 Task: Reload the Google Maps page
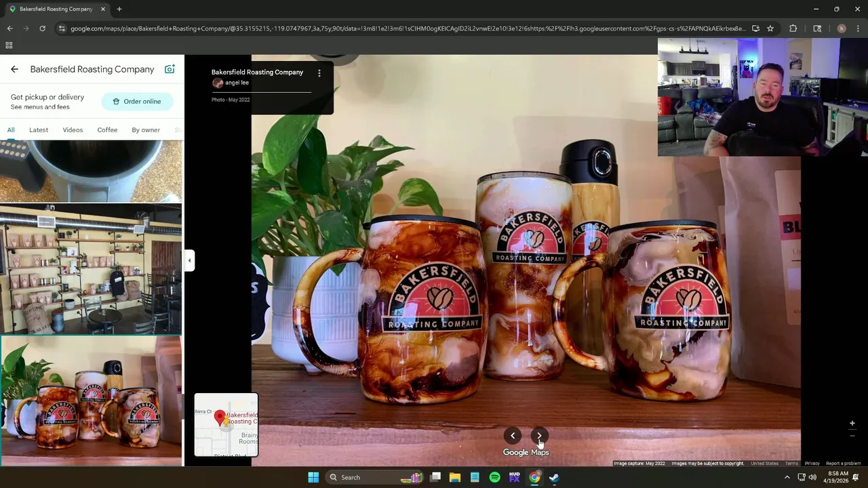pos(42,28)
